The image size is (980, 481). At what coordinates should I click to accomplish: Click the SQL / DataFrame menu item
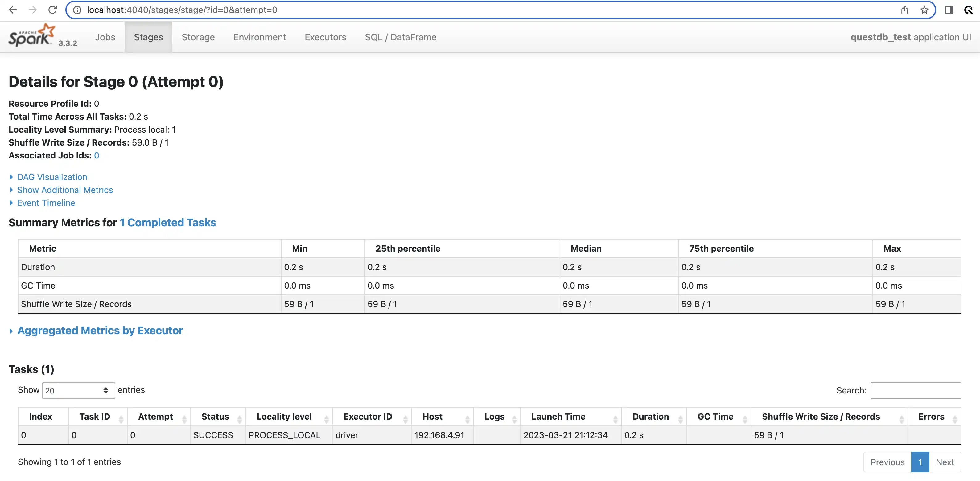400,37
